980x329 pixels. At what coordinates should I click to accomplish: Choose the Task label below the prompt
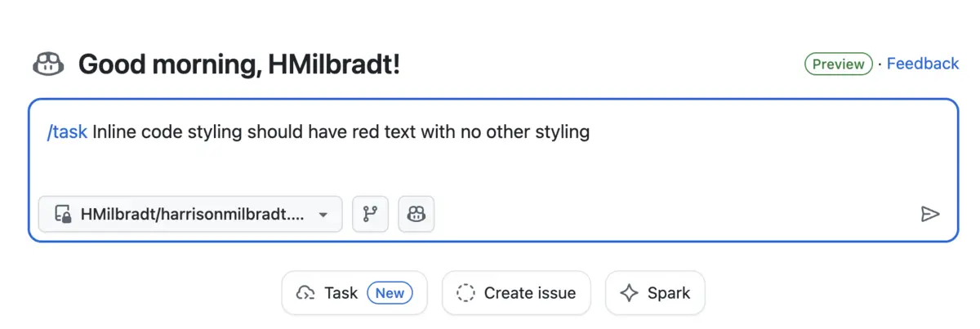pos(341,293)
